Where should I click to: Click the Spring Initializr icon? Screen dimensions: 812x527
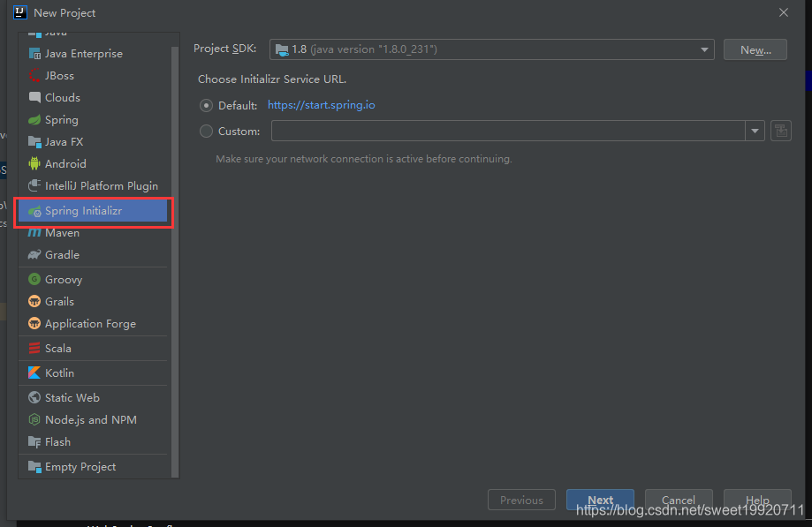coord(34,211)
